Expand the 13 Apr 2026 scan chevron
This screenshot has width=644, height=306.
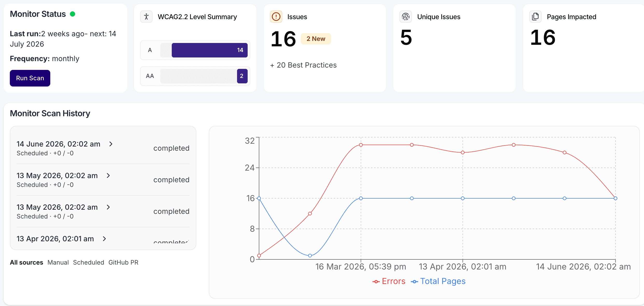[x=104, y=239]
